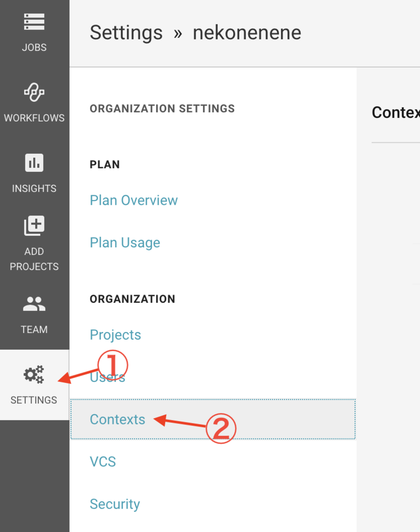
Task: Open the Insights bar chart icon
Action: point(34,163)
